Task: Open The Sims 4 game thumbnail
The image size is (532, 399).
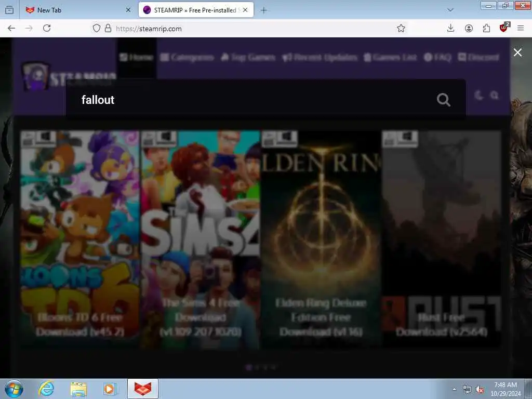Action: pos(201,239)
